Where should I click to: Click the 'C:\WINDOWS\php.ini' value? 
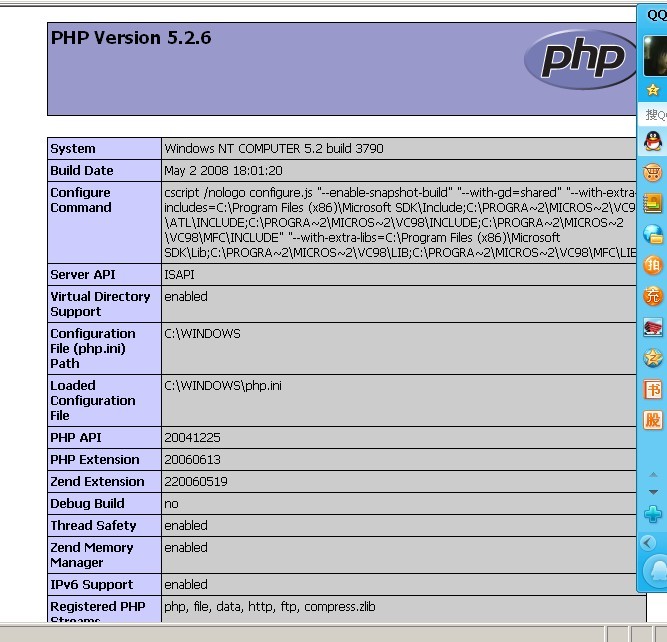[x=223, y=385]
